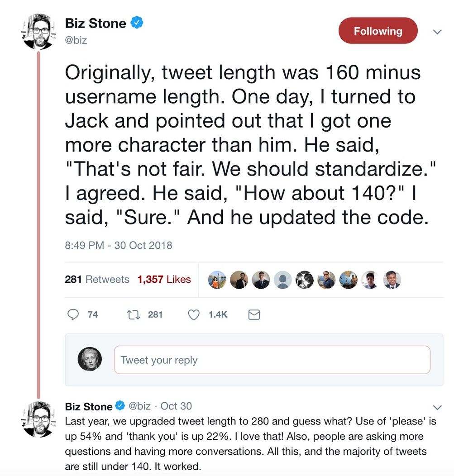
Task: Click the last liker's avatar thumbnail
Action: click(x=392, y=280)
